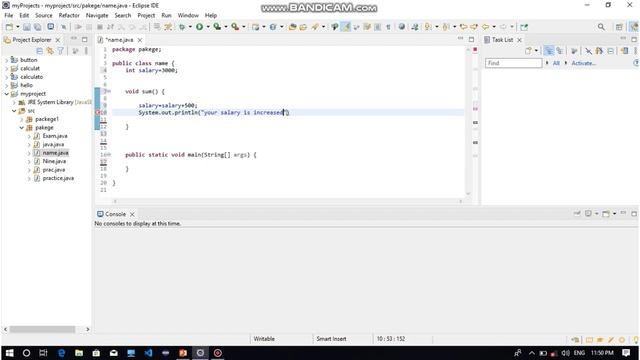Expand the button project node
640x360 pixels.
click(x=6, y=60)
